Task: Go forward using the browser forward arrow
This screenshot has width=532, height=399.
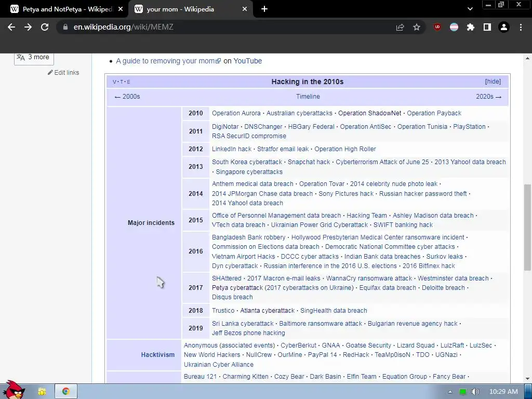Action: pos(28,27)
